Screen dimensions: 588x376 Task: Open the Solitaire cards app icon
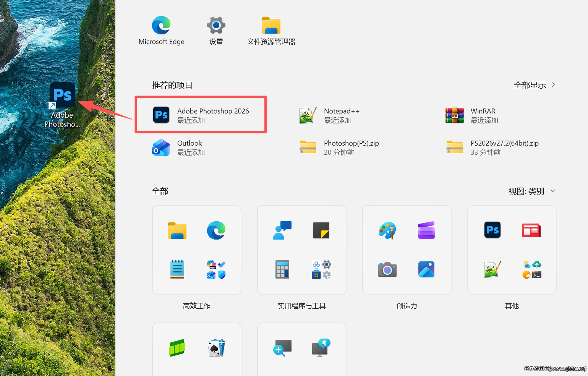[x=216, y=348]
